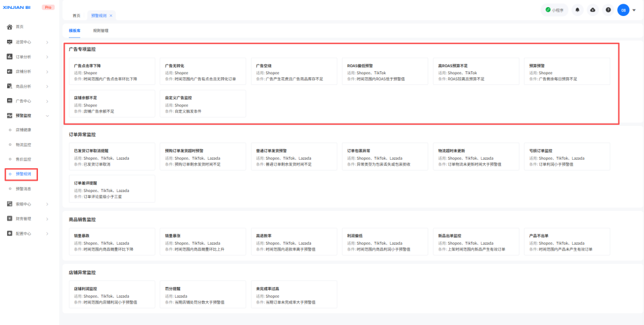The width and height of the screenshot is (644, 325).
Task: Expand the 配置中心 menu chevron
Action: (47, 234)
